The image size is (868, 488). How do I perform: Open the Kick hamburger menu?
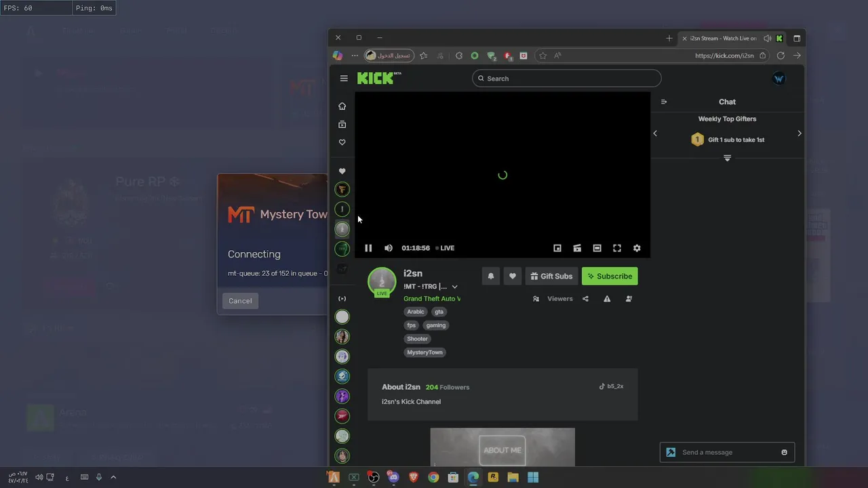[x=344, y=79]
